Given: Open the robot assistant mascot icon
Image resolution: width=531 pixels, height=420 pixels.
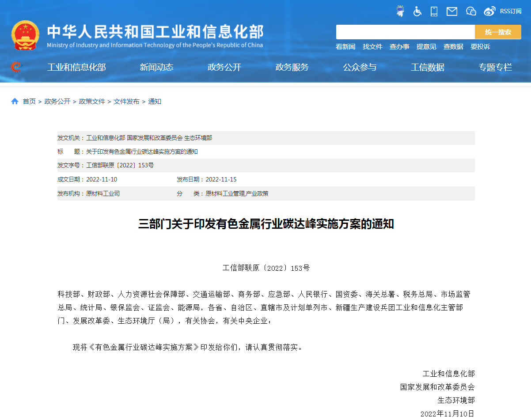Looking at the screenshot, I should click(x=400, y=11).
